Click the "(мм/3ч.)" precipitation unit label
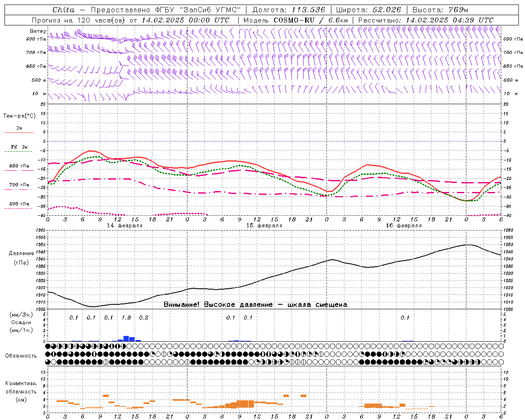 21,315
